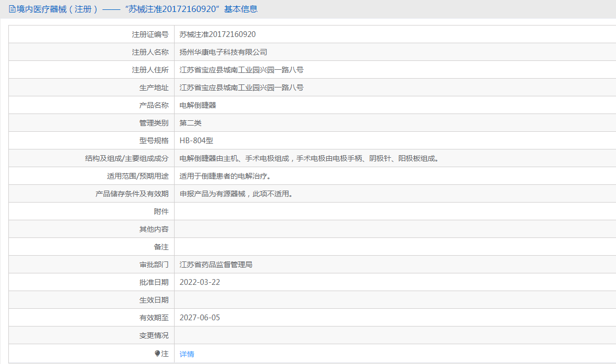Viewport: 616px width, 364px height.
Task: Click the address value in the 注册人住所 row
Action: click(241, 70)
